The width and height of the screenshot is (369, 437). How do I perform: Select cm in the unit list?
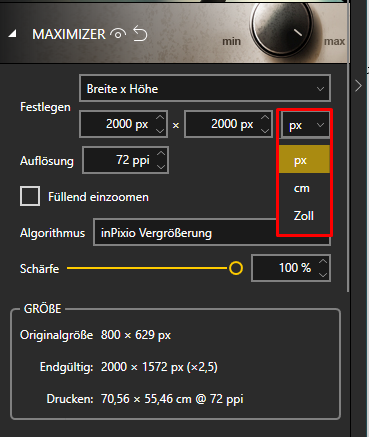[304, 188]
